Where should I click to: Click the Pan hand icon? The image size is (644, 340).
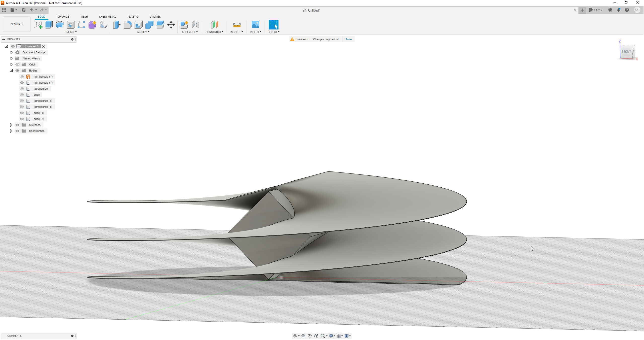click(x=310, y=336)
